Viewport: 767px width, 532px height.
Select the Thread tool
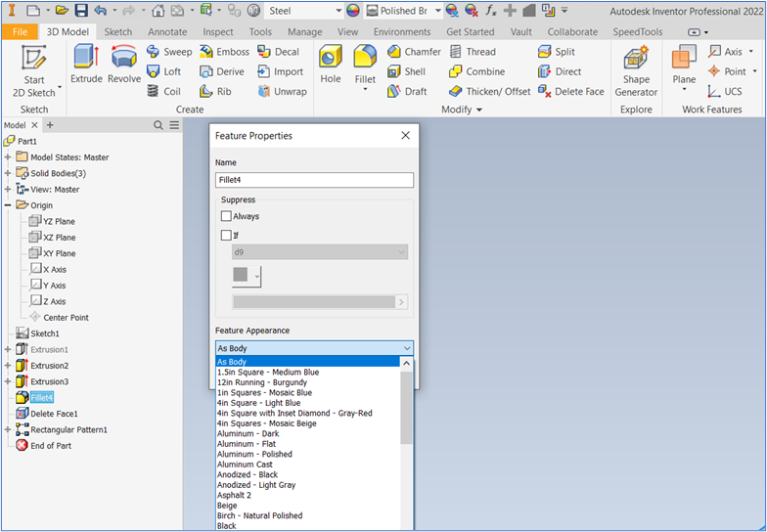tap(473, 52)
